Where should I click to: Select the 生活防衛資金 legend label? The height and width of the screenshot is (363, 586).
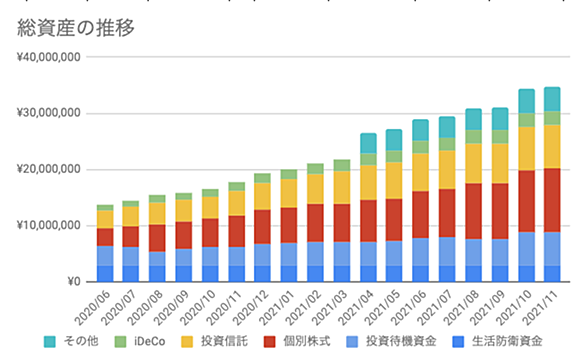click(x=507, y=341)
